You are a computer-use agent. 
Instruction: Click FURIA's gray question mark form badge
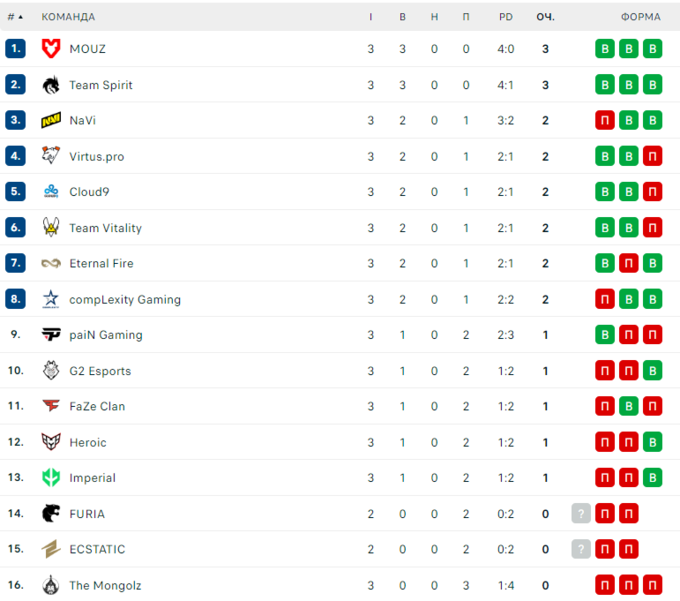(x=581, y=514)
